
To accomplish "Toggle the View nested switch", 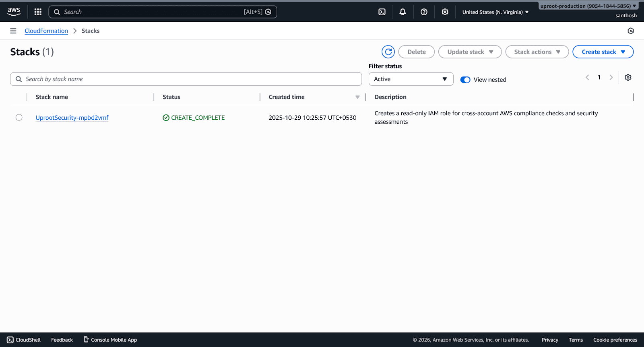I will 465,80.
